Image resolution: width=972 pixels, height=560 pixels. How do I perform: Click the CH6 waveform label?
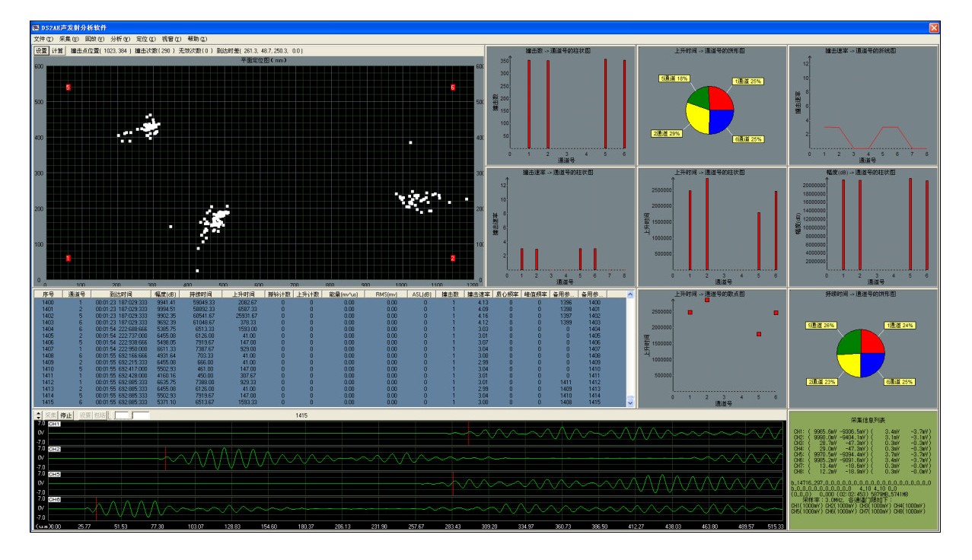(55, 499)
